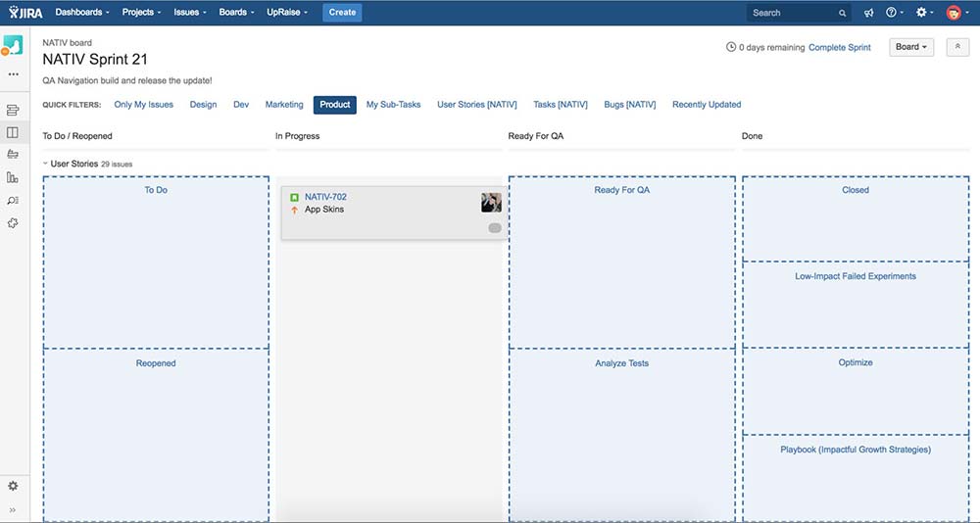
Task: Open the Dashboards menu
Action: tap(82, 12)
